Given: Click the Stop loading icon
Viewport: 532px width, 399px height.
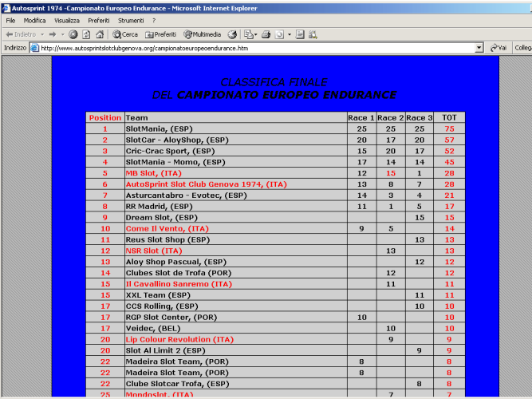Looking at the screenshot, I should [73, 34].
